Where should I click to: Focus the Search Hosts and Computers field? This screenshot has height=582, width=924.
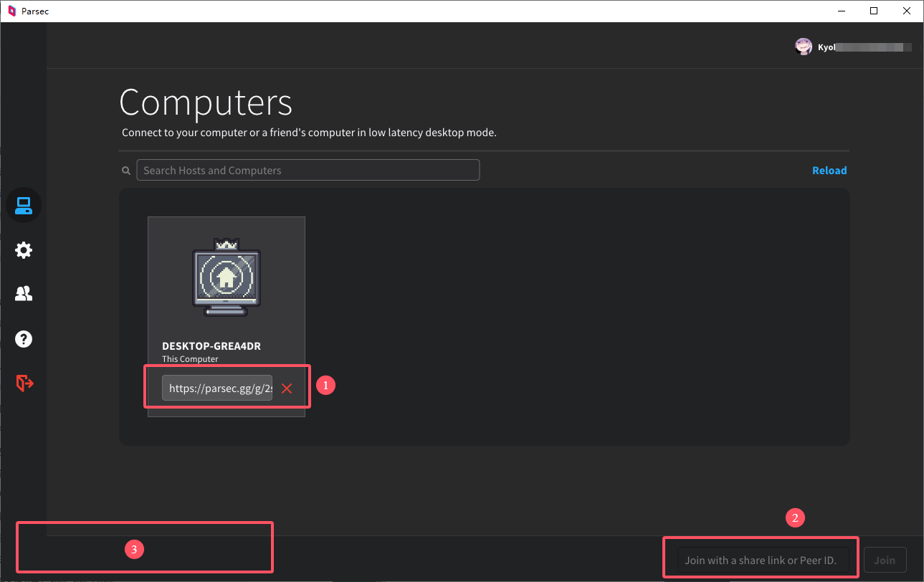308,170
